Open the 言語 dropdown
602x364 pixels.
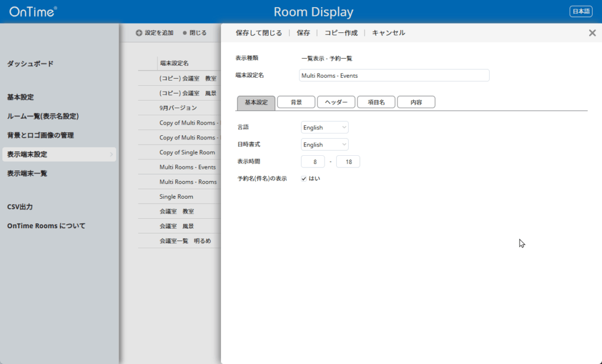(x=325, y=127)
